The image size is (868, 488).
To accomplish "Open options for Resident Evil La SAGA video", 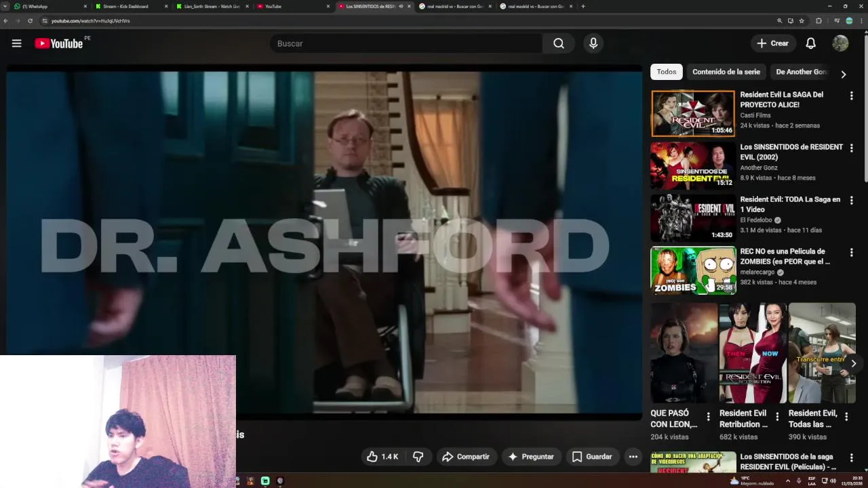I will 851,96.
